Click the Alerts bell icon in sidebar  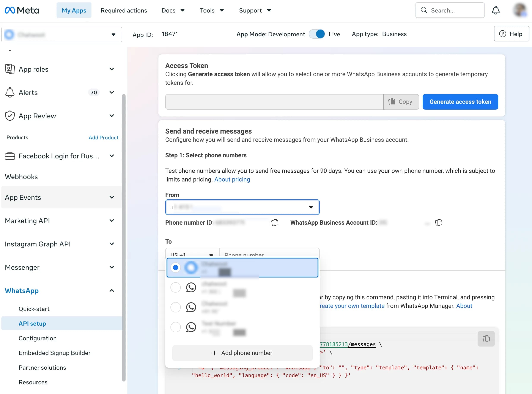pyautogui.click(x=10, y=93)
